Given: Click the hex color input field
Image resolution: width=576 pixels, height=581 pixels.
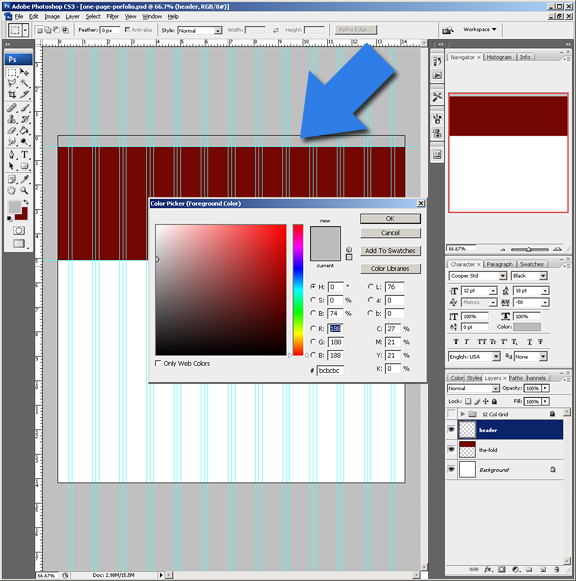Looking at the screenshot, I should point(330,370).
